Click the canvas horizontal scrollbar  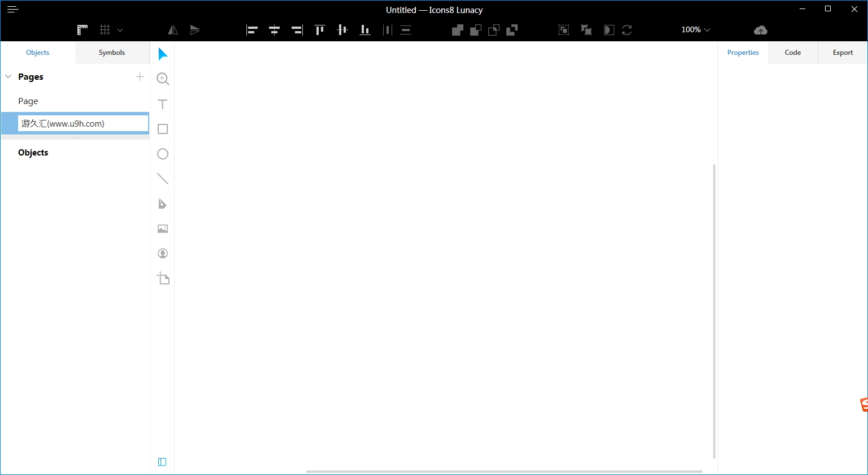pyautogui.click(x=504, y=471)
